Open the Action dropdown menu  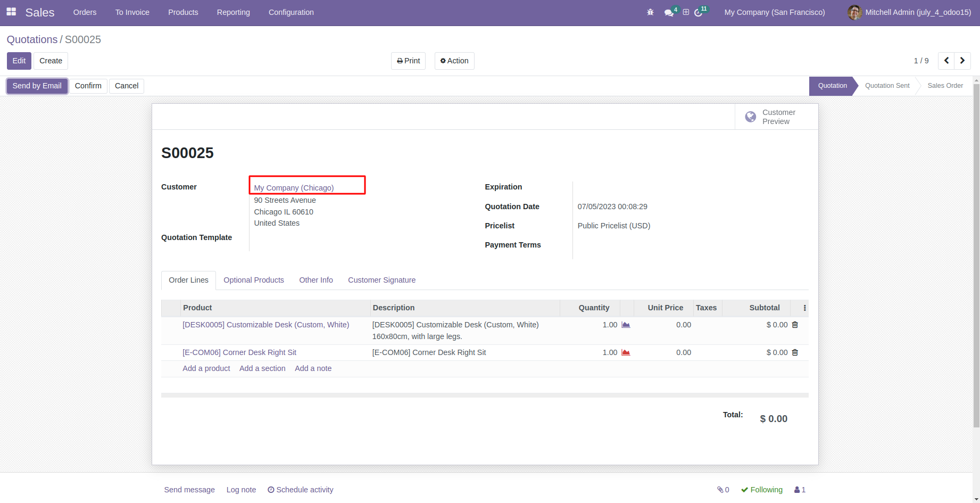point(454,61)
